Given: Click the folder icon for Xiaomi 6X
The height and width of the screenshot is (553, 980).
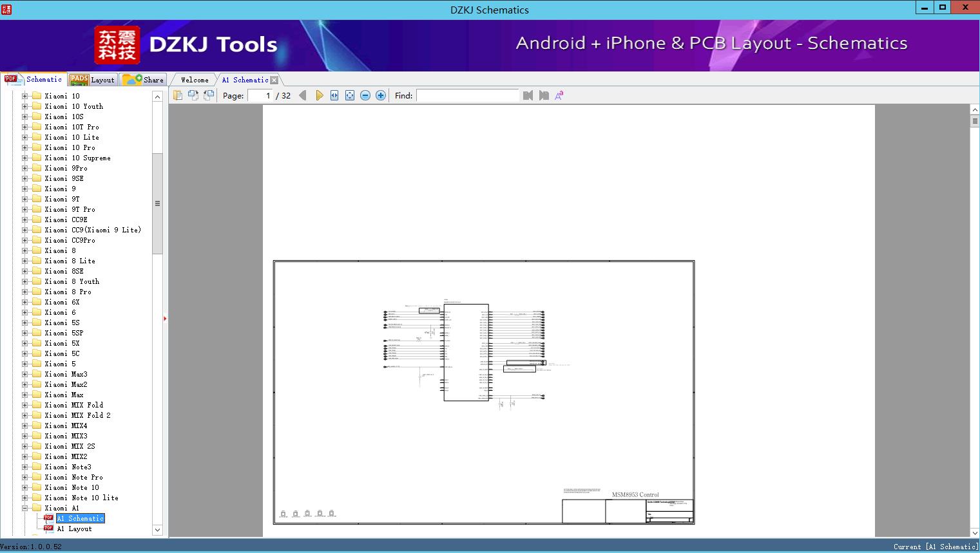Looking at the screenshot, I should [x=37, y=302].
